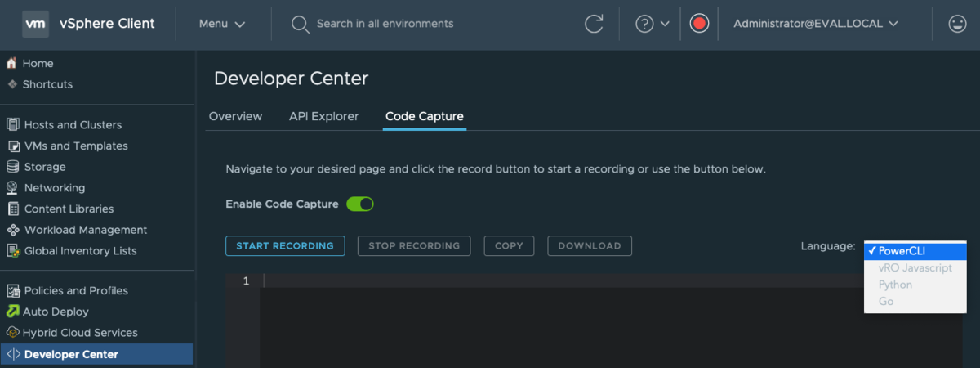The image size is (980, 368).
Task: Select the Code Capture tab
Action: click(425, 116)
